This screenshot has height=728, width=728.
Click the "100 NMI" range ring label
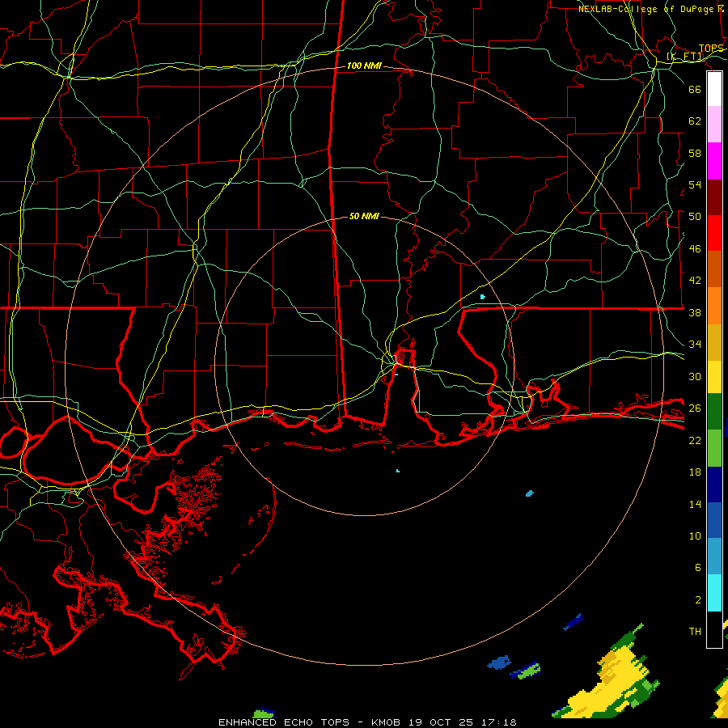364,66
